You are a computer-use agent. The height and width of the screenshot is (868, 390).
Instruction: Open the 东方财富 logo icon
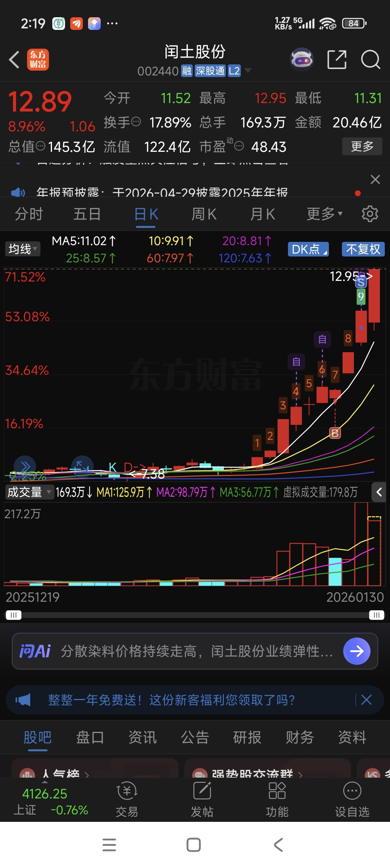coord(38,59)
